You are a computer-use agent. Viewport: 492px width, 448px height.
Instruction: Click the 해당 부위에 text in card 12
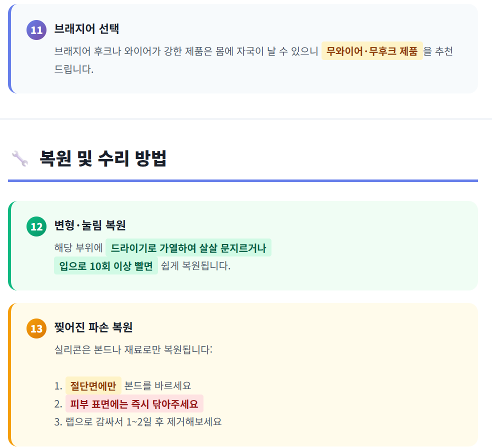click(x=78, y=247)
